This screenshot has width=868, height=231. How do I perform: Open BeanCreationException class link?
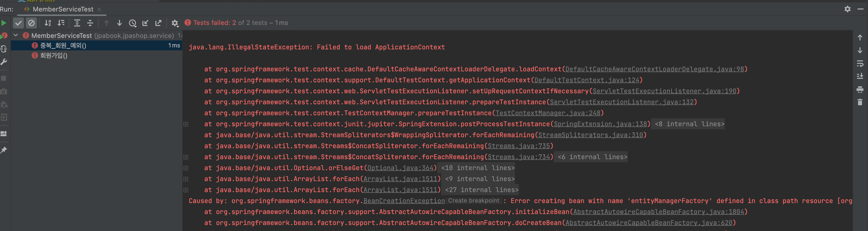click(x=404, y=201)
